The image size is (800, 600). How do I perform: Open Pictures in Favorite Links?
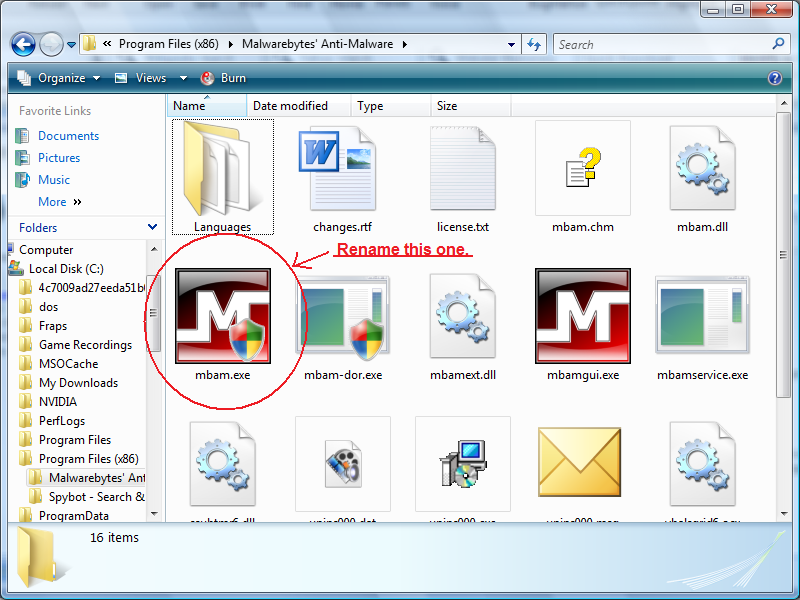pos(59,158)
